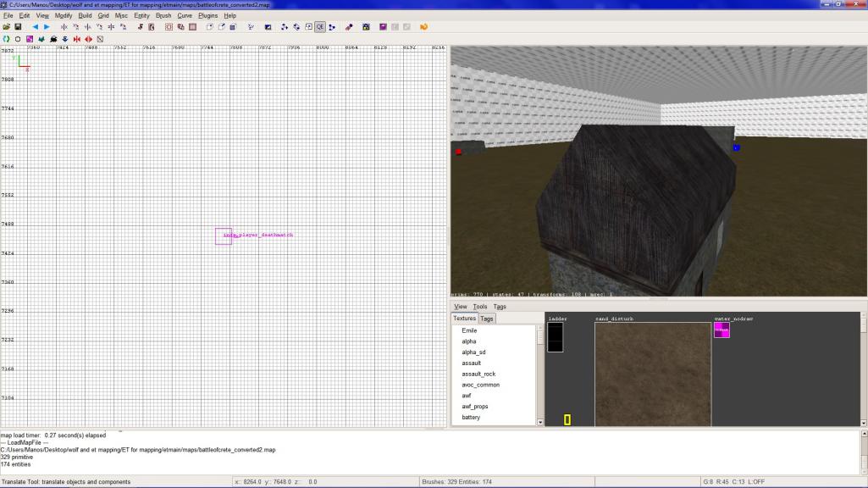Open the Entity menu
Viewport: 868px width, 488px height.
coord(141,15)
